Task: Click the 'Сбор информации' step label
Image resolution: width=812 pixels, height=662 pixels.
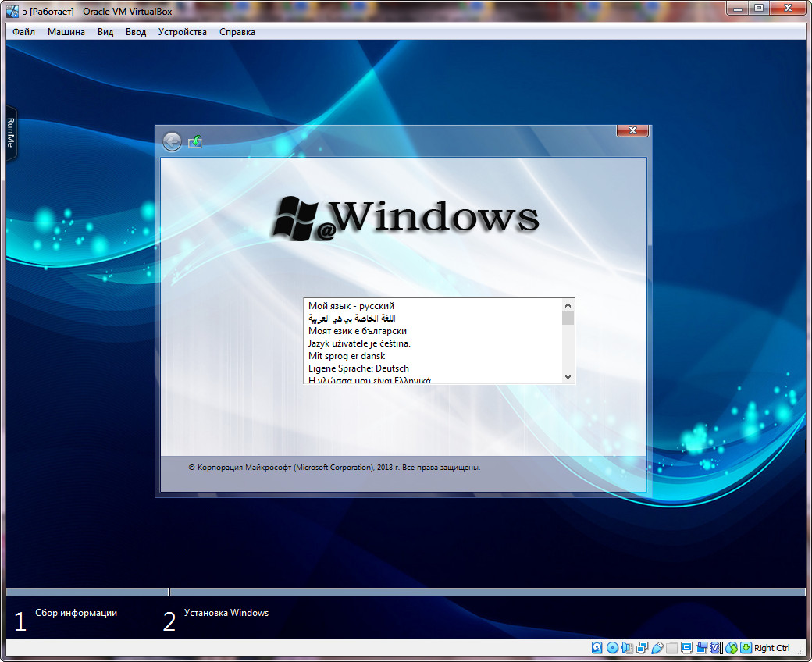Action: (77, 612)
